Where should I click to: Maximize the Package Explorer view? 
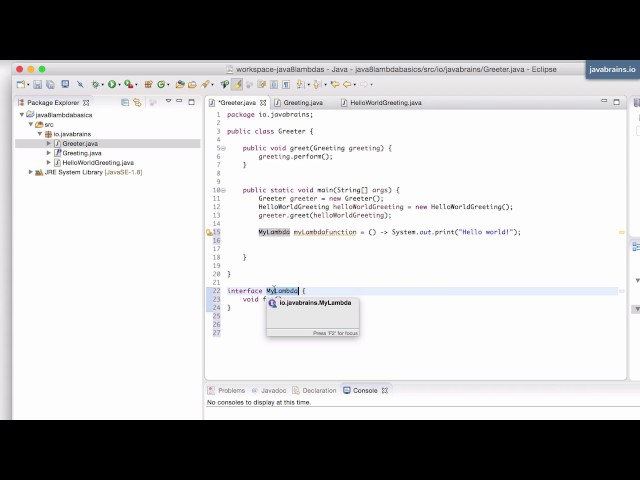click(191, 102)
